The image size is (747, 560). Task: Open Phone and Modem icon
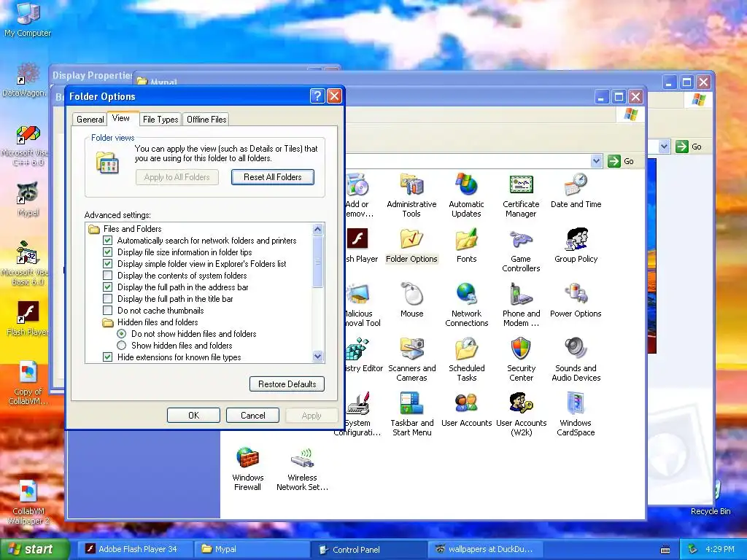pyautogui.click(x=521, y=305)
